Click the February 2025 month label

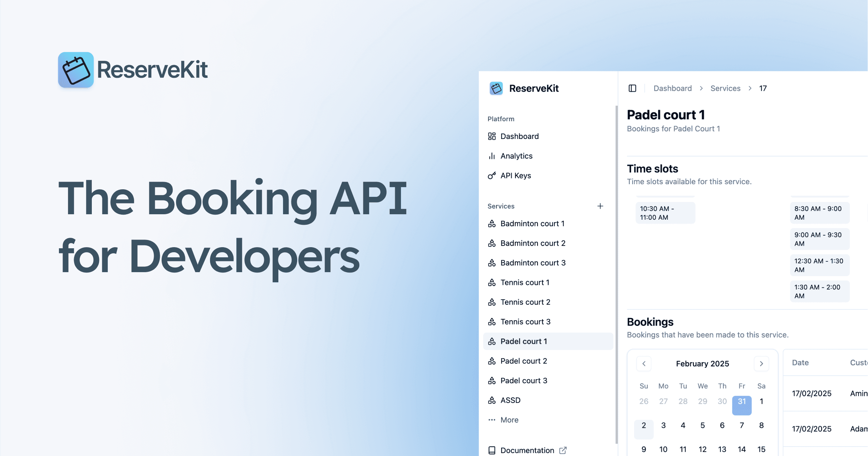coord(702,364)
